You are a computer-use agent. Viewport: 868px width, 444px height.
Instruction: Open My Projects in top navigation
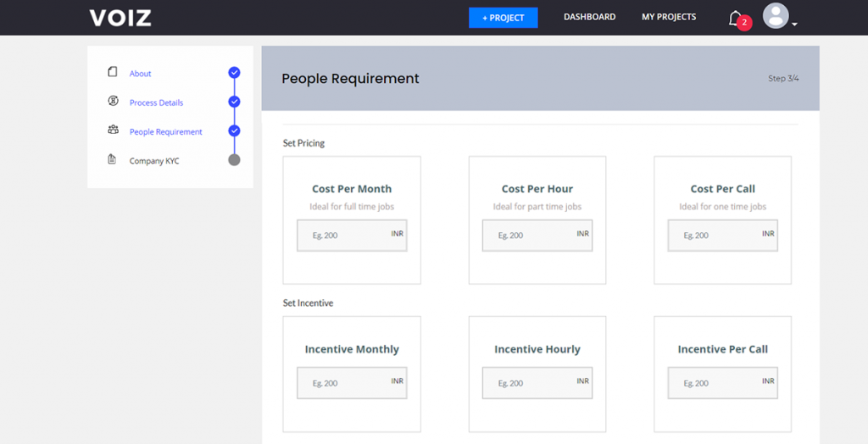(669, 17)
